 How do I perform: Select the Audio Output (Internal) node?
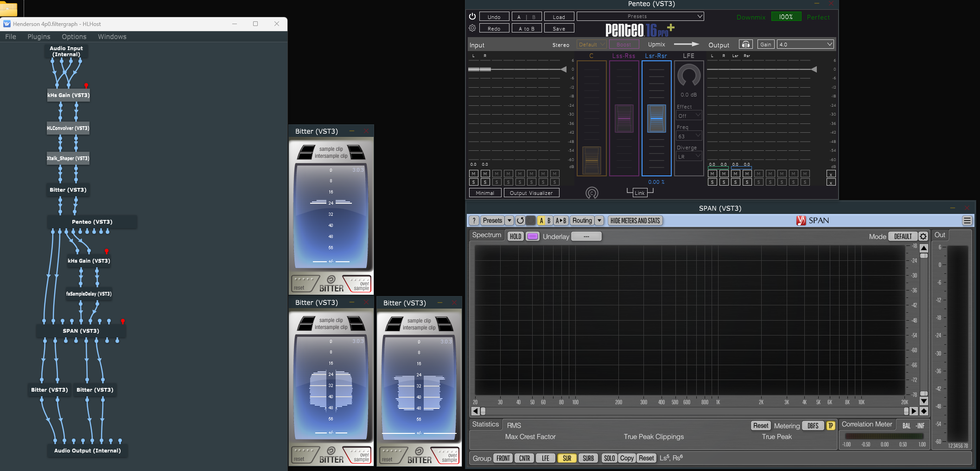click(x=87, y=451)
